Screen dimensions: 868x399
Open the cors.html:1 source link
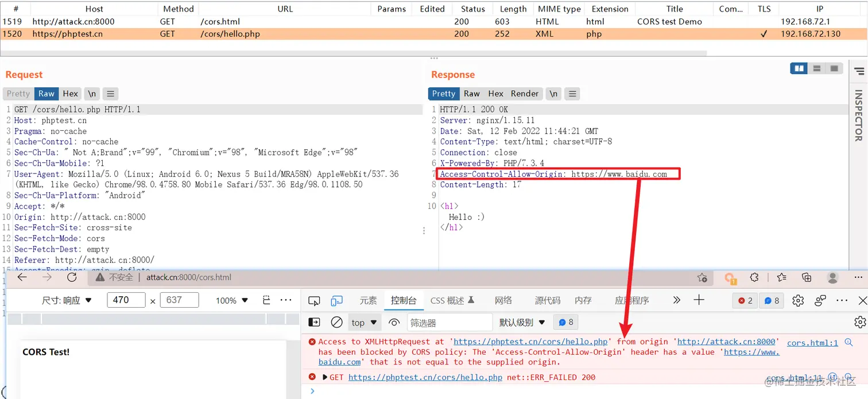click(812, 343)
